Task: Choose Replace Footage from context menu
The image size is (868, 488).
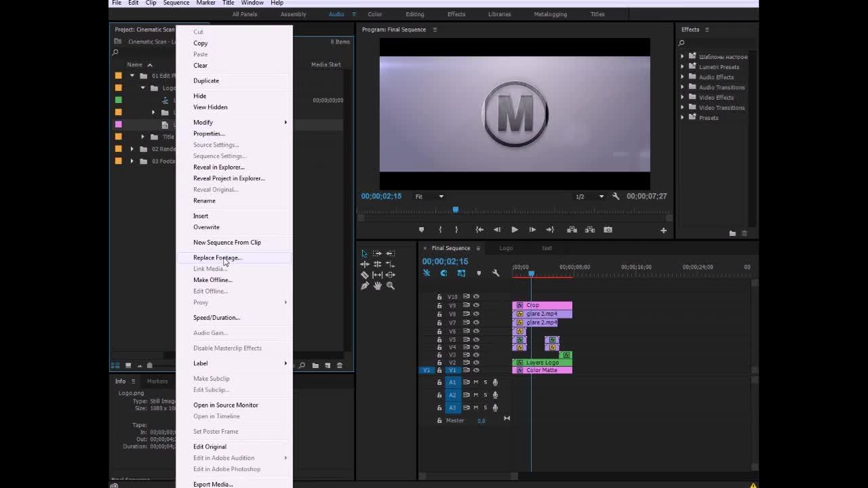Action: 217,258
